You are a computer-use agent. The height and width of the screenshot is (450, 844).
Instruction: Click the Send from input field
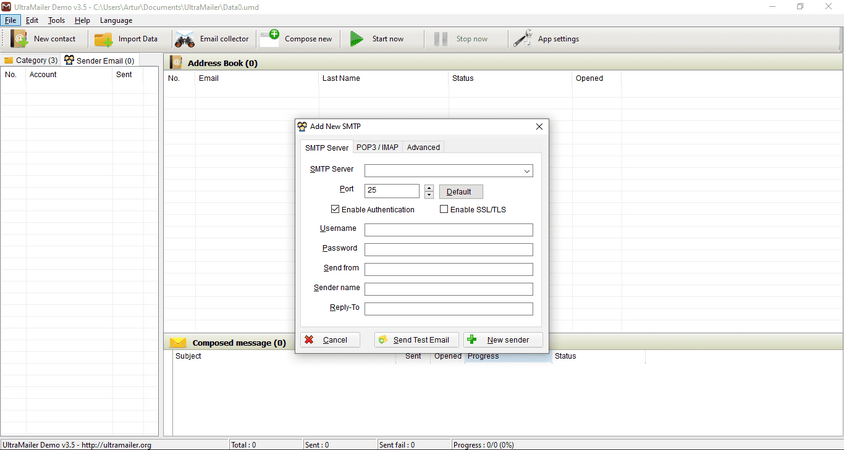coord(448,269)
